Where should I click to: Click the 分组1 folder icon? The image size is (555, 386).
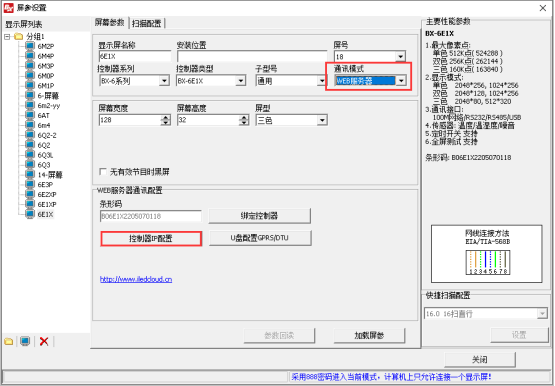(x=19, y=36)
